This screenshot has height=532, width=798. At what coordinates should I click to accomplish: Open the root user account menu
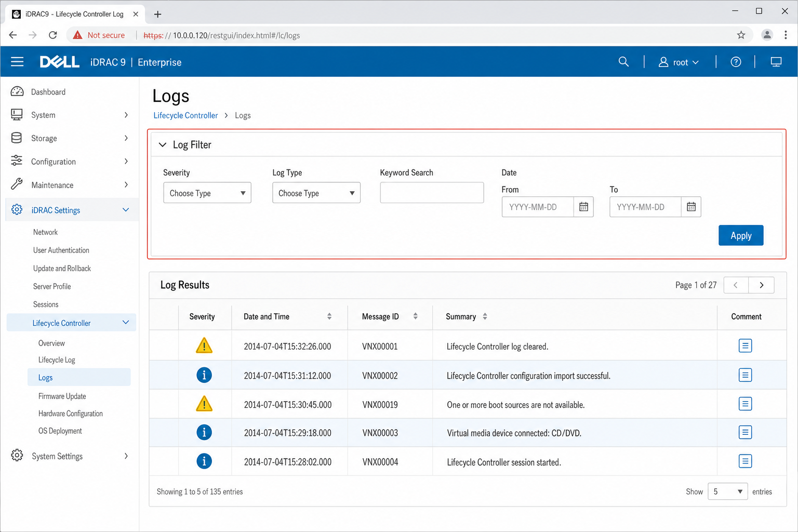pos(679,62)
